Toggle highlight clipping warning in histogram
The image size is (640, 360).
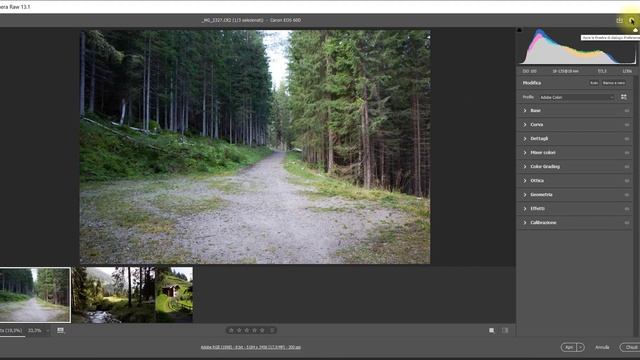(x=635, y=30)
